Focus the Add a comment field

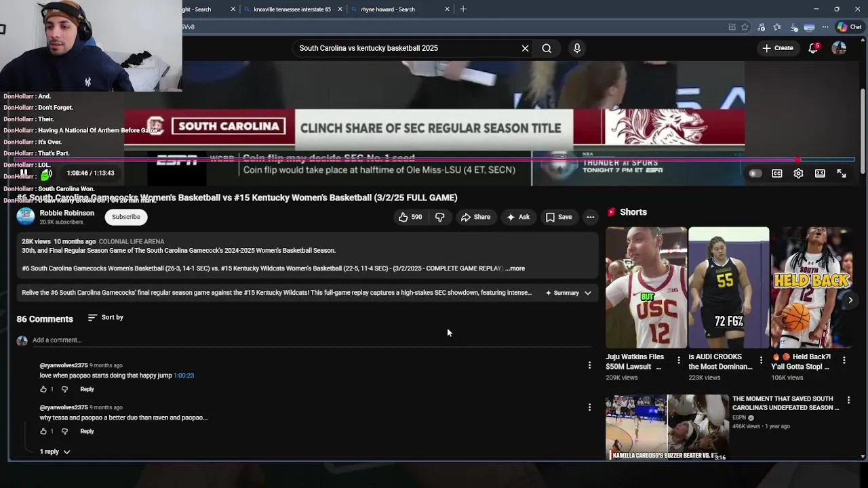312,340
